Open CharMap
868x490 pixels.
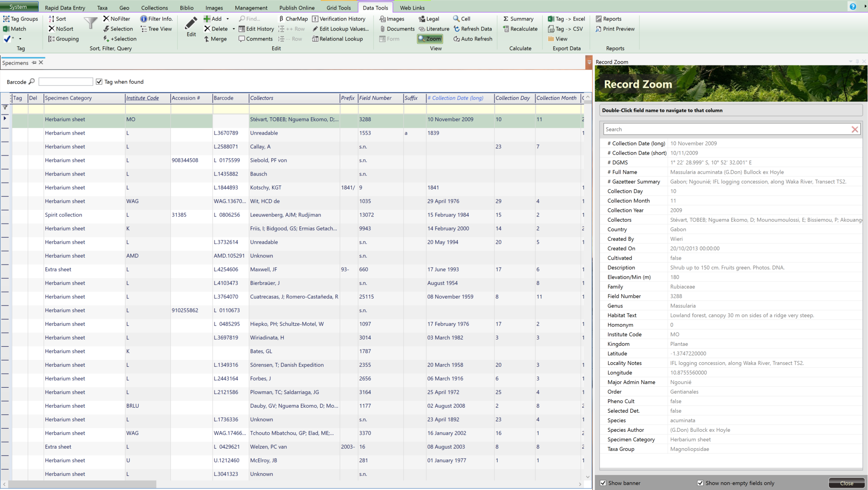tap(293, 19)
